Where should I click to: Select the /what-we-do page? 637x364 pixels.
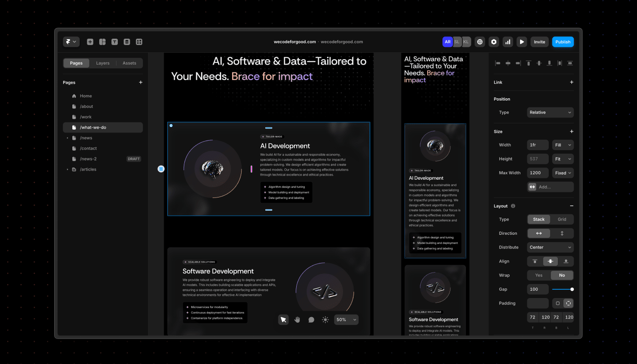pos(103,127)
